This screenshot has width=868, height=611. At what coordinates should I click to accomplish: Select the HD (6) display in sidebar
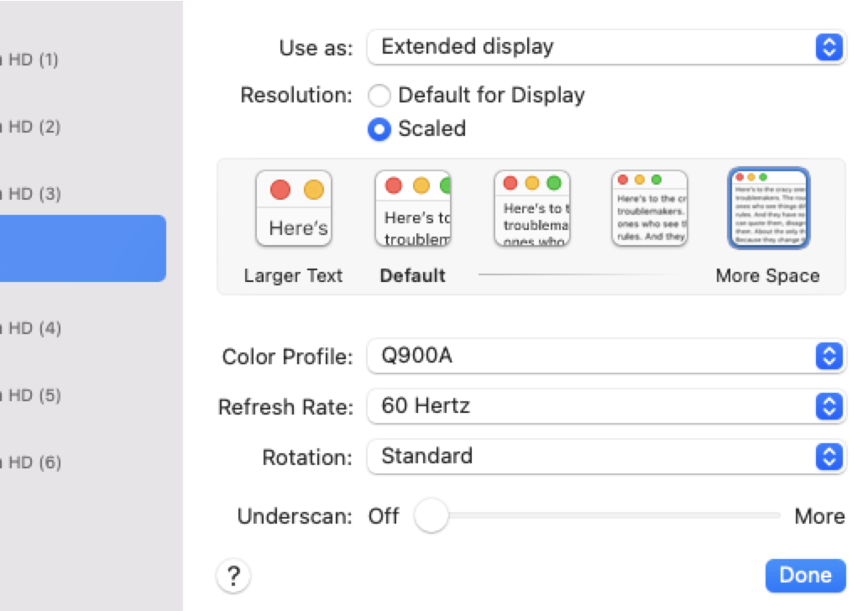(x=34, y=462)
